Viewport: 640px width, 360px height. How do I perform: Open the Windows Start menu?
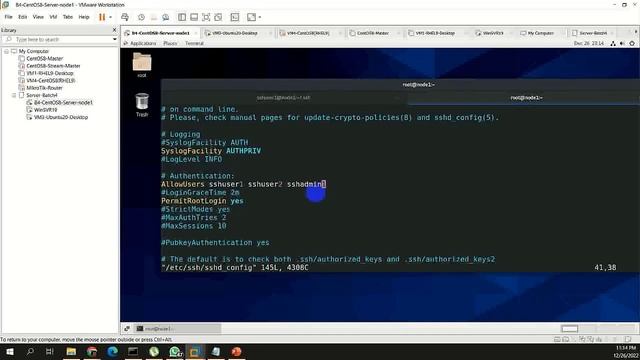click(10, 351)
